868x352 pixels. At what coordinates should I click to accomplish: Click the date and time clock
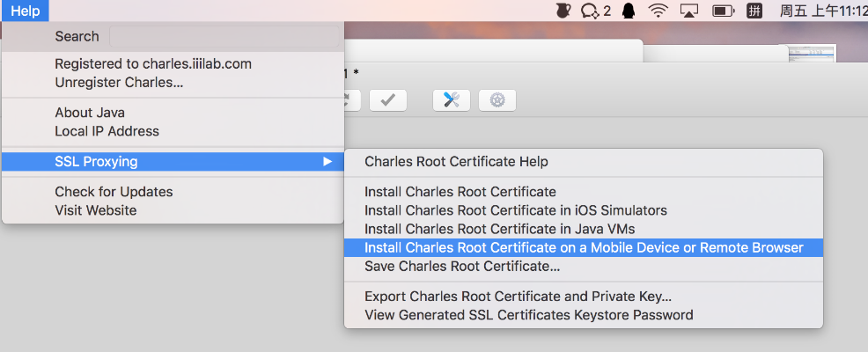(x=822, y=11)
